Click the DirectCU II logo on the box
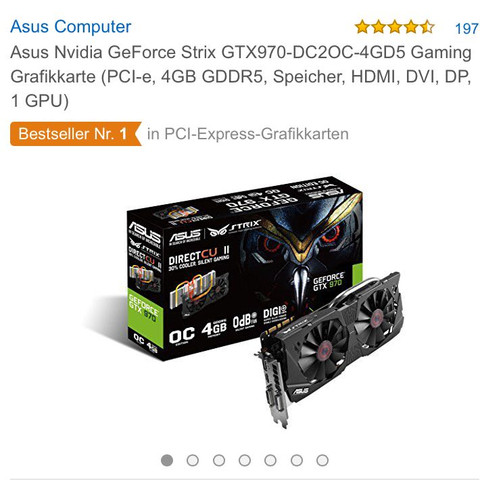Image resolution: width=480 pixels, height=480 pixels. (199, 258)
